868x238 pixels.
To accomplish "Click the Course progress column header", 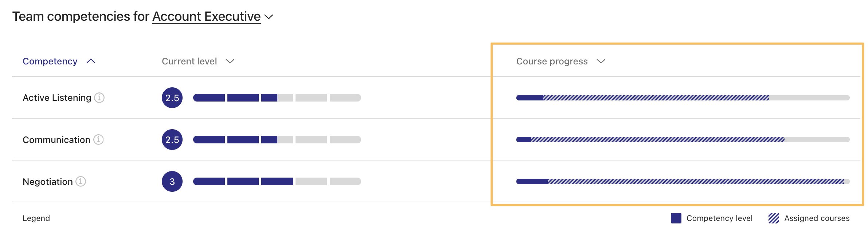I will pos(552,61).
